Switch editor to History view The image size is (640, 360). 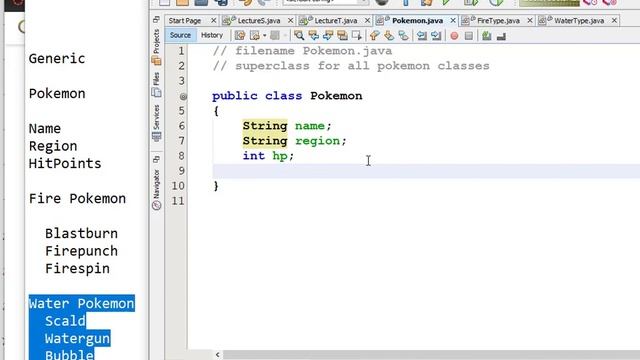click(212, 36)
